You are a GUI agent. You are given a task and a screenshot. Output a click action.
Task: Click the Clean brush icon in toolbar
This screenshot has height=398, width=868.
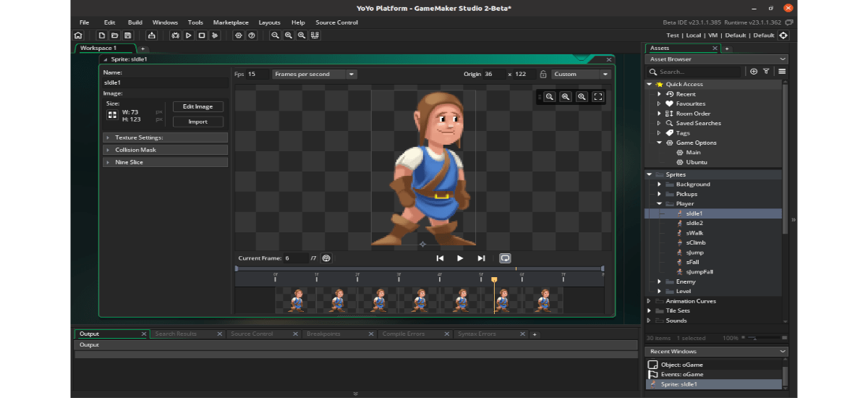tap(216, 35)
